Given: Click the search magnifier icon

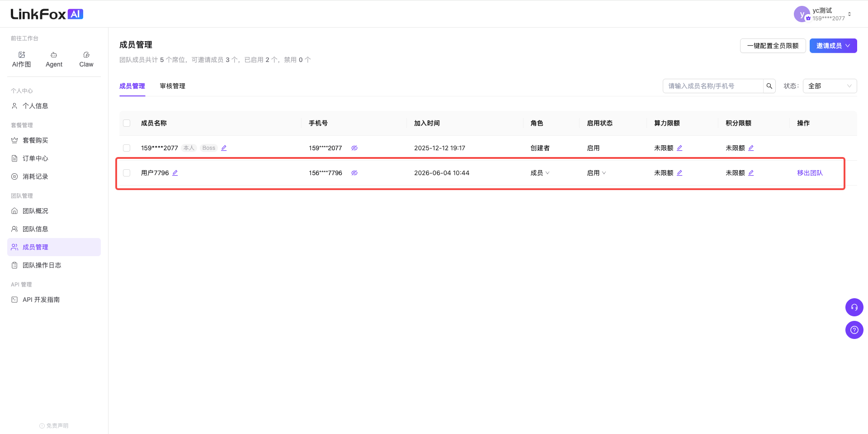Looking at the screenshot, I should [x=769, y=86].
